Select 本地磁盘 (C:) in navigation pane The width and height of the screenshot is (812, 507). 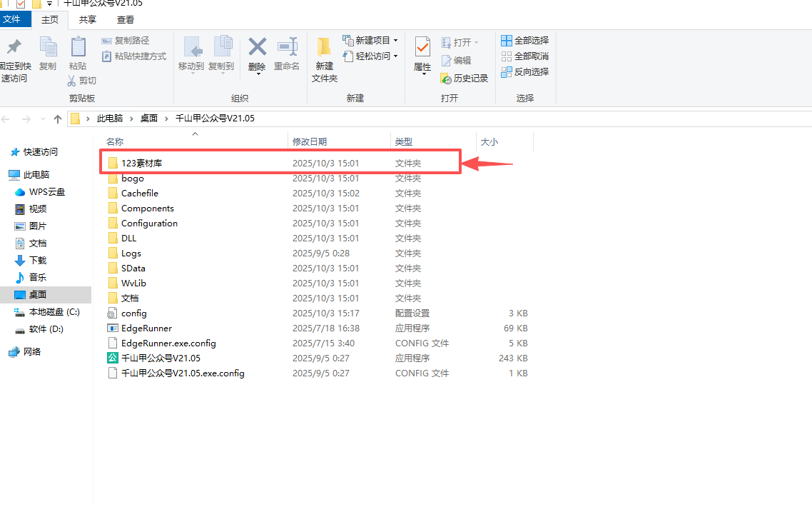pyautogui.click(x=54, y=312)
